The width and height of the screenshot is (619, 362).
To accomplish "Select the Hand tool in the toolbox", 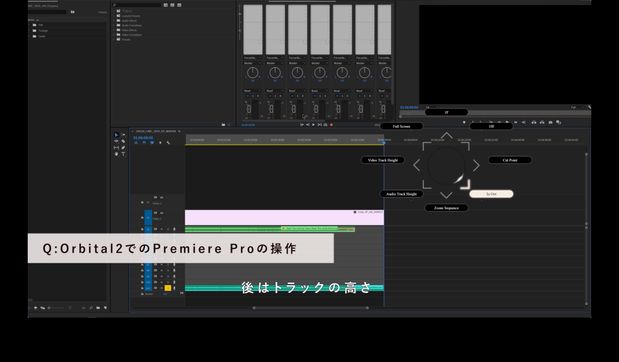I will (x=116, y=154).
